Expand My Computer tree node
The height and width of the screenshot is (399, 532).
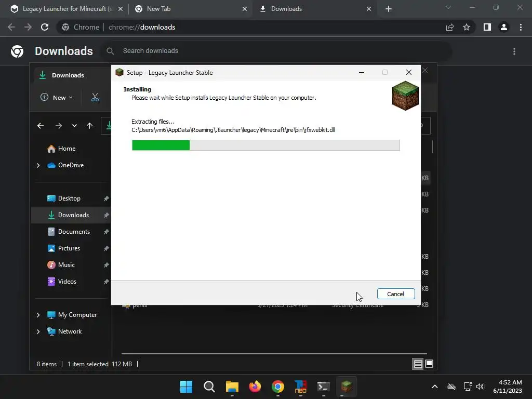pos(38,315)
